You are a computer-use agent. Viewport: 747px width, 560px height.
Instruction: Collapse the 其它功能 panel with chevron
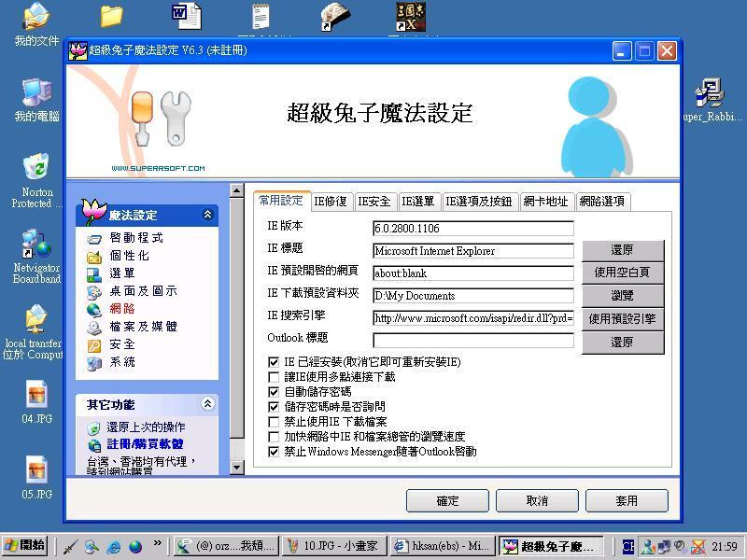207,404
